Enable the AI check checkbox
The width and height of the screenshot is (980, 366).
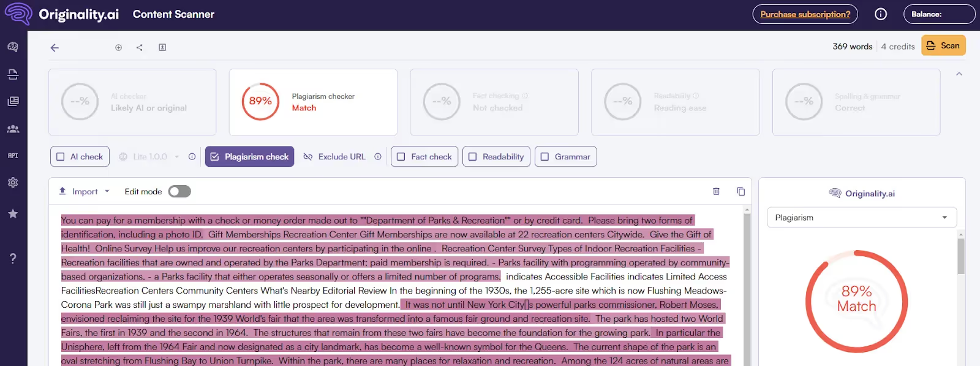(61, 157)
